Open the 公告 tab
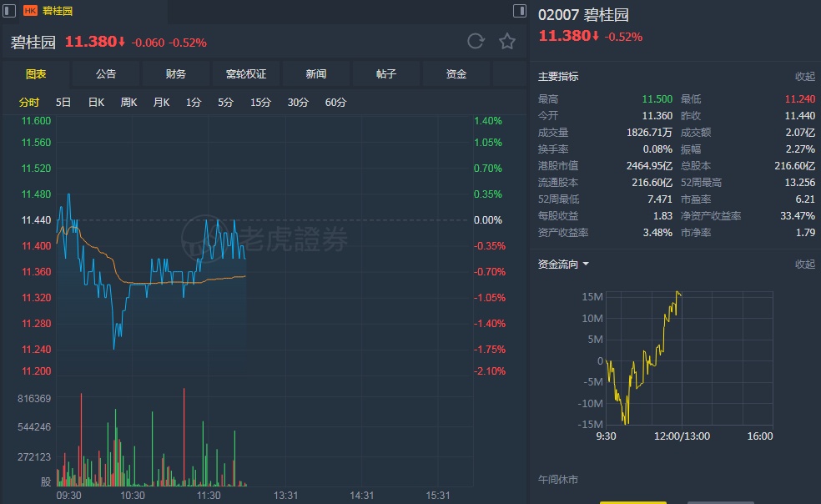The width and height of the screenshot is (821, 504). tap(106, 74)
